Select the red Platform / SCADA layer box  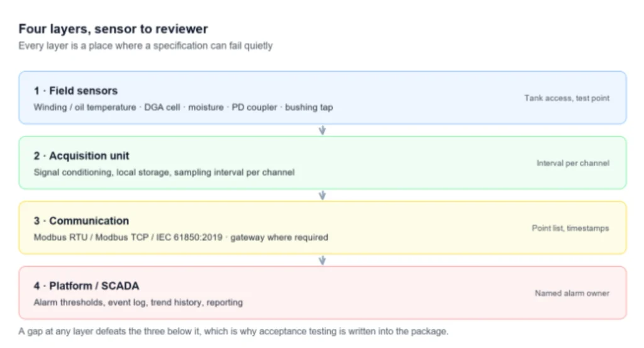coord(323,293)
